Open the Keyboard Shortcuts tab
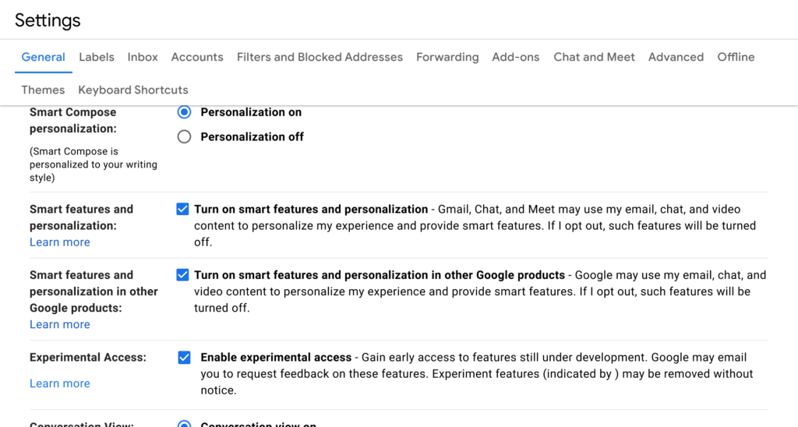Viewport: 798px width, 427px height. click(133, 90)
